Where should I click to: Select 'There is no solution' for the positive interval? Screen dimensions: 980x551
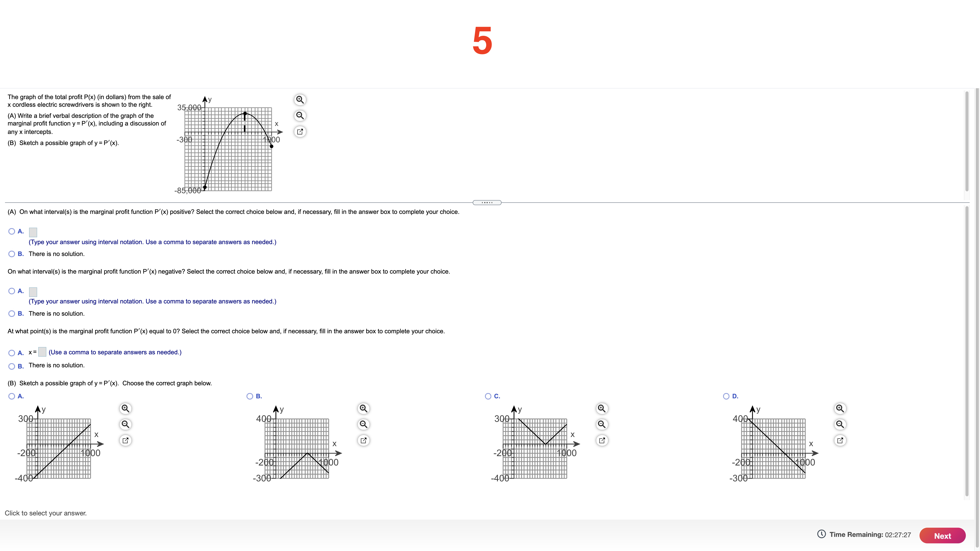(x=11, y=253)
